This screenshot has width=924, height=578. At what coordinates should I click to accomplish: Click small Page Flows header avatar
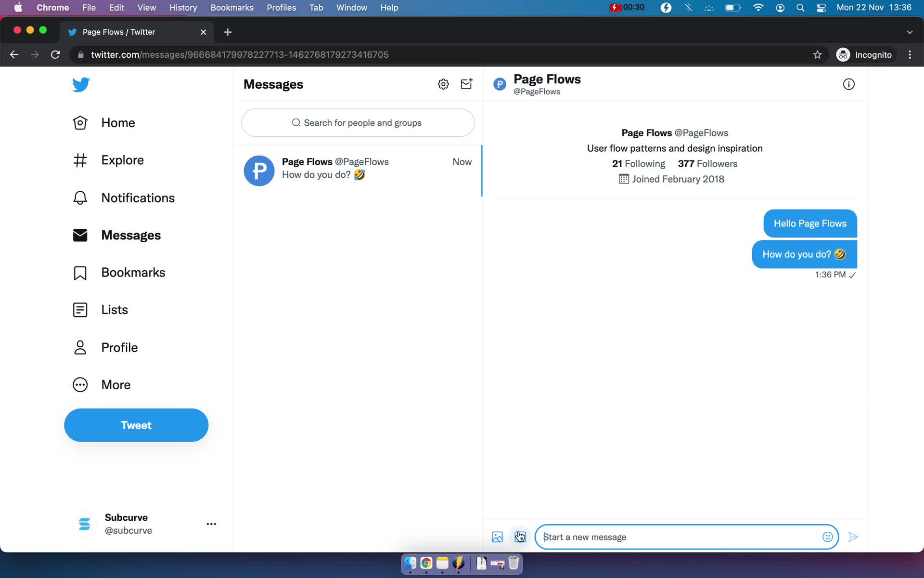point(500,84)
